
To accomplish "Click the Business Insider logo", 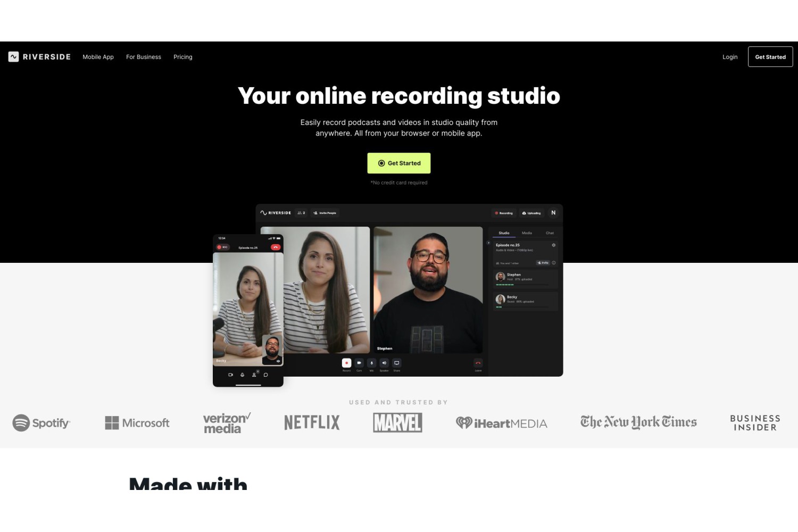I will coord(755,423).
